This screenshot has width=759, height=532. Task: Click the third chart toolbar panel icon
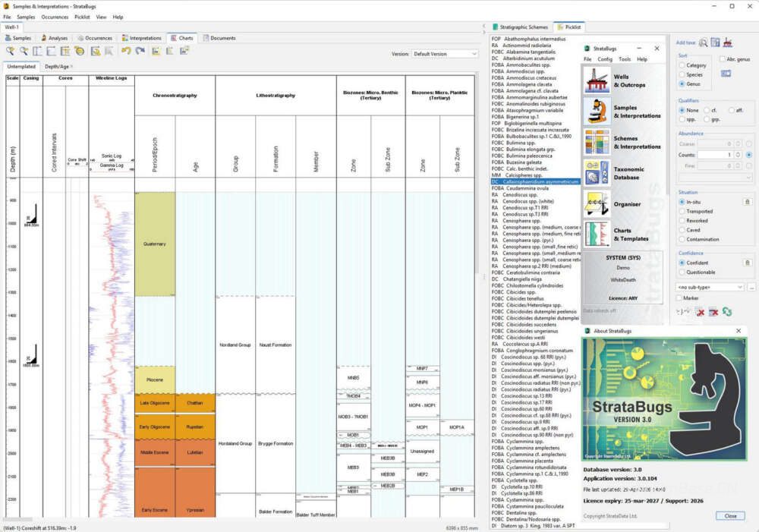(37, 51)
